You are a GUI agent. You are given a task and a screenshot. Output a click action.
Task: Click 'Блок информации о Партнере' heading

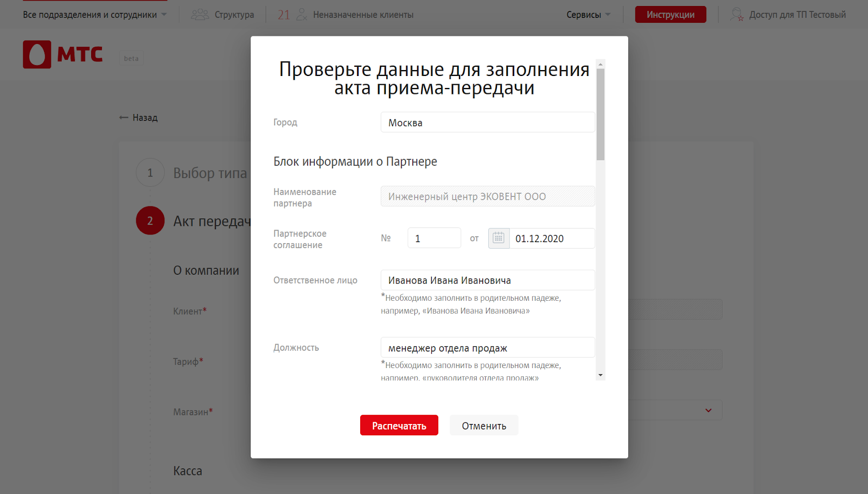click(x=355, y=161)
